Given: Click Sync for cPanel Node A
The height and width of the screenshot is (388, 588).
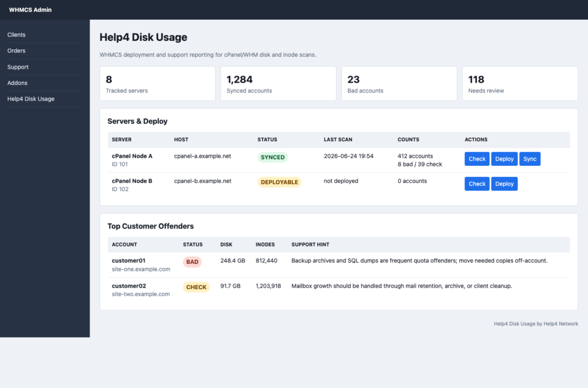Looking at the screenshot, I should [x=529, y=159].
